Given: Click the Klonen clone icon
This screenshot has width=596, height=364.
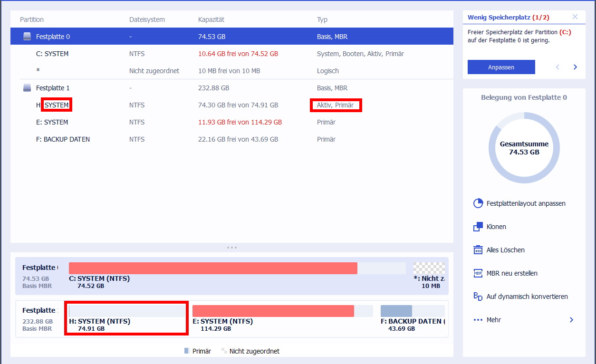Looking at the screenshot, I should 478,227.
